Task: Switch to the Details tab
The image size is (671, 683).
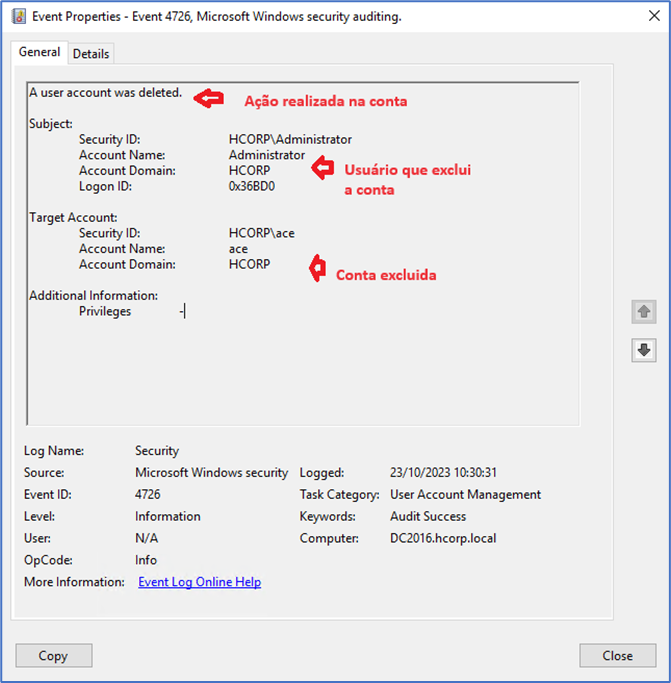Action: [x=91, y=54]
